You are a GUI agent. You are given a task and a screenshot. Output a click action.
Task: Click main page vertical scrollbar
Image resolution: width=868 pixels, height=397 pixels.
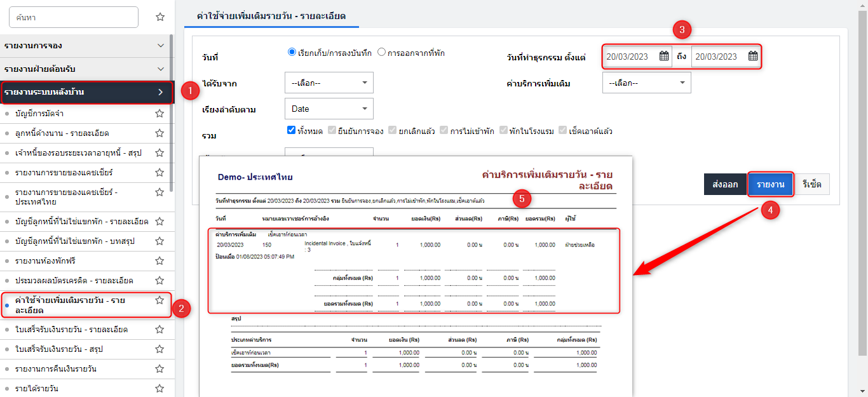coord(863,184)
